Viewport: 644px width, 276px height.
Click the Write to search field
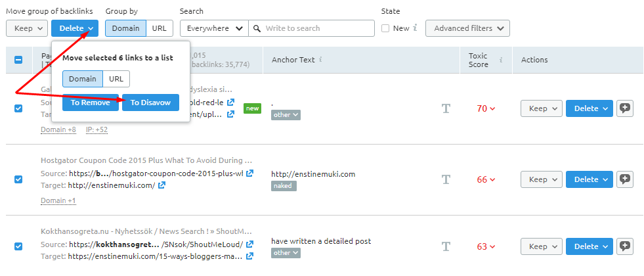pyautogui.click(x=318, y=28)
